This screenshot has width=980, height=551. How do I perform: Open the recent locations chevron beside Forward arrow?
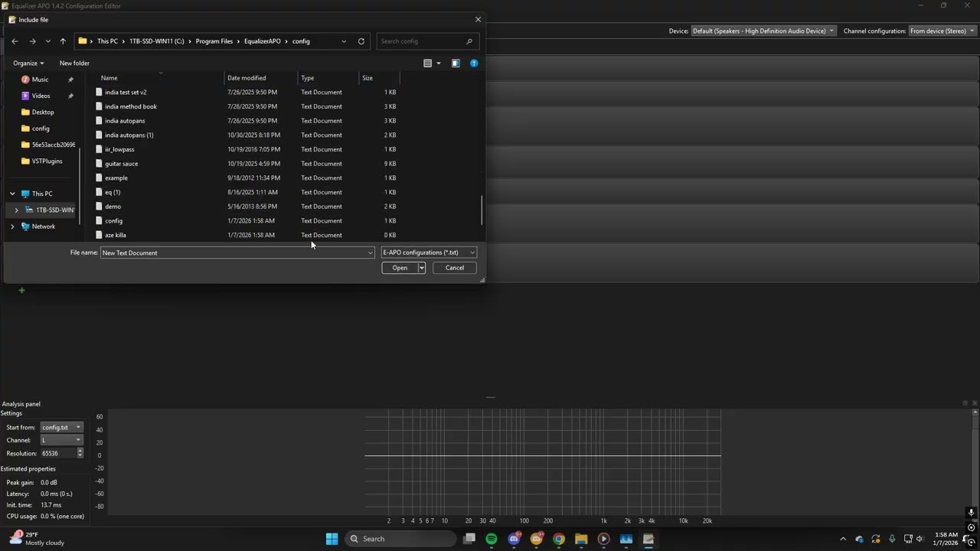pos(48,41)
